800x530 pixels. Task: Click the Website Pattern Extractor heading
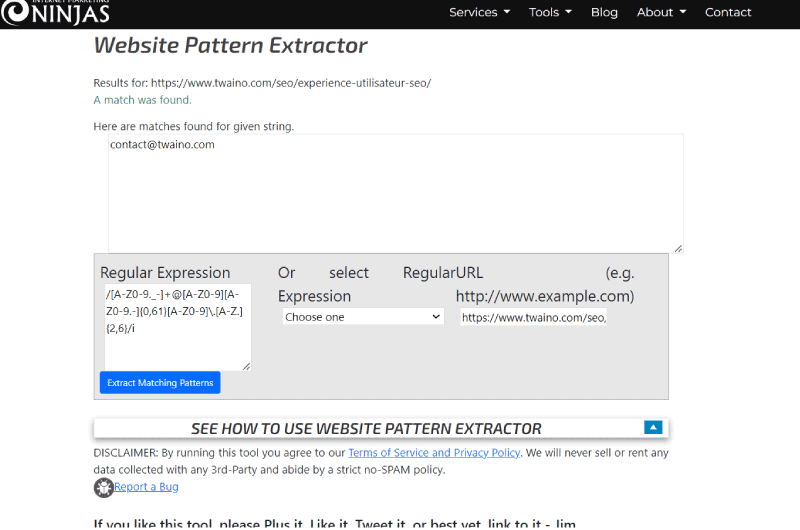click(x=230, y=45)
